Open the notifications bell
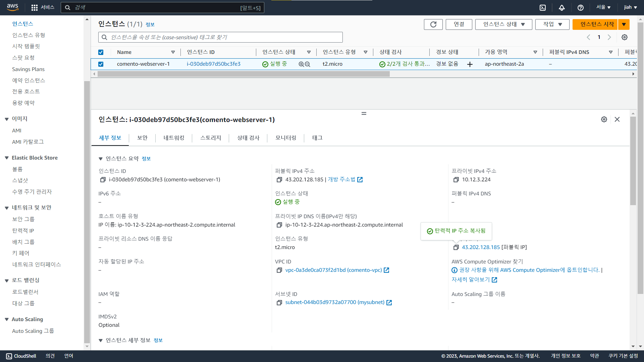644x362 pixels. [562, 8]
